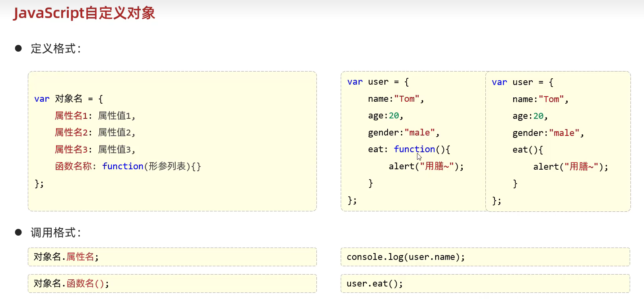Click the "function(形参列表){}" code text
This screenshot has height=300, width=644.
[x=151, y=166]
